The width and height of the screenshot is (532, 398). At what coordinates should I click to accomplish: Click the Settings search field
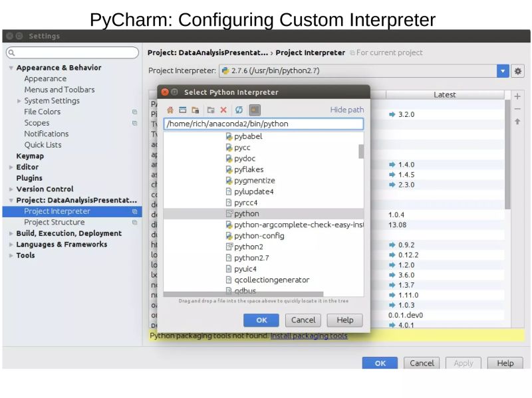[x=71, y=52]
